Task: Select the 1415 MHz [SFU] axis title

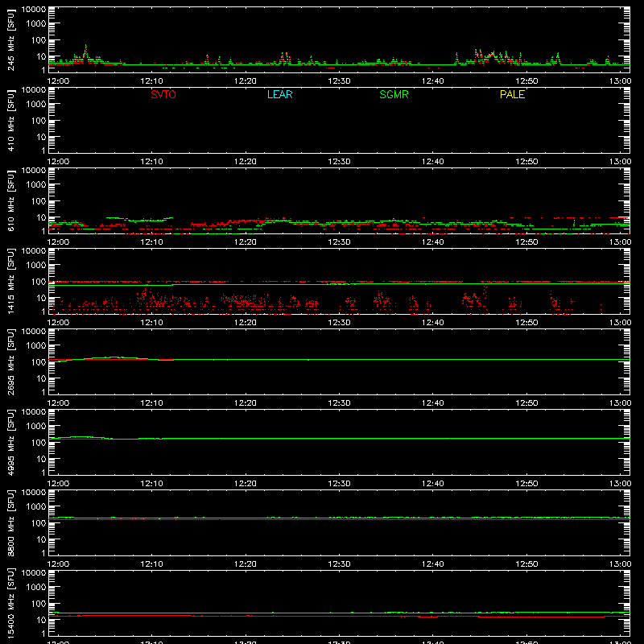Action: pos(10,282)
